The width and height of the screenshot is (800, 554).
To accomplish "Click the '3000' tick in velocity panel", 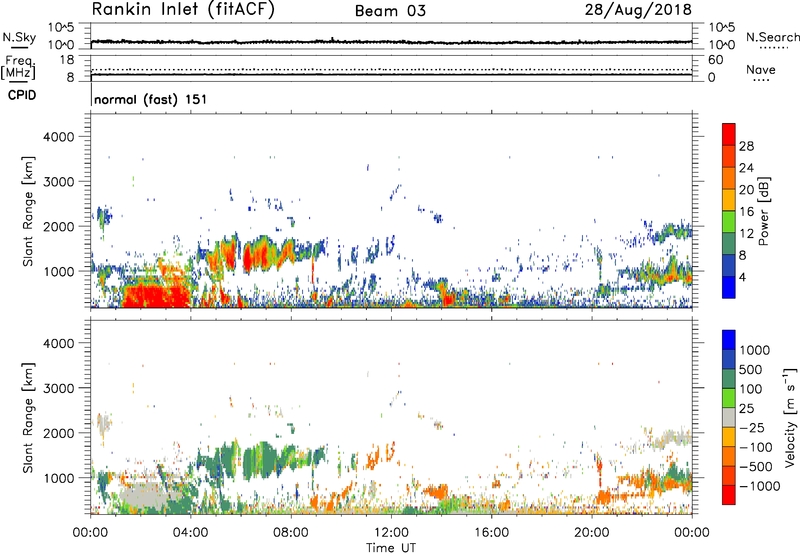I will pos(58,388).
